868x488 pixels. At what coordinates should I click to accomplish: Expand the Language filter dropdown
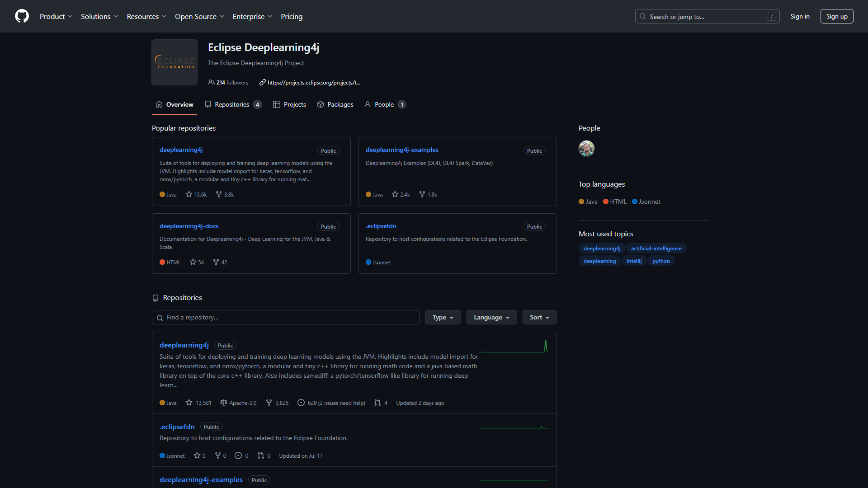tap(491, 317)
